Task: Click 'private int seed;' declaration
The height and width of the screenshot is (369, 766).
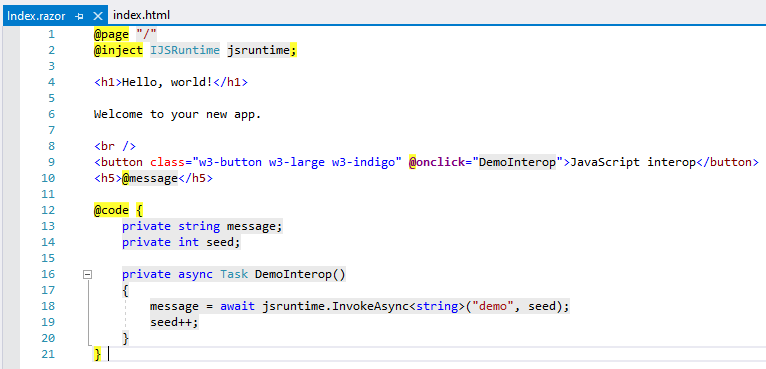Action: 181,242
